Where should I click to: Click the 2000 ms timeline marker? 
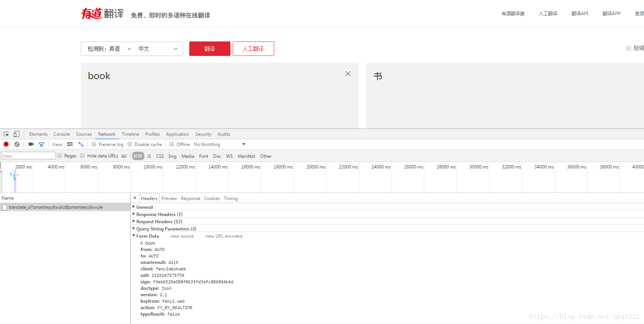[x=24, y=167]
